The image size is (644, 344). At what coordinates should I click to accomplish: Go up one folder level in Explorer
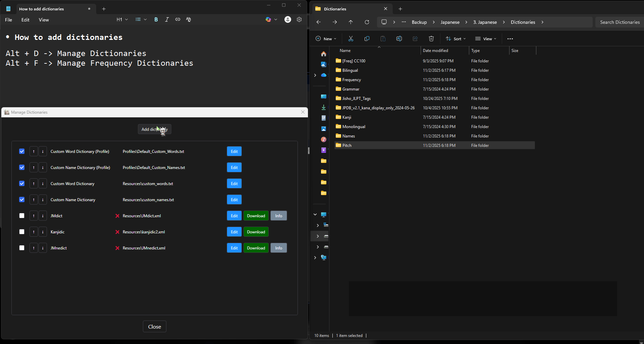(x=351, y=22)
